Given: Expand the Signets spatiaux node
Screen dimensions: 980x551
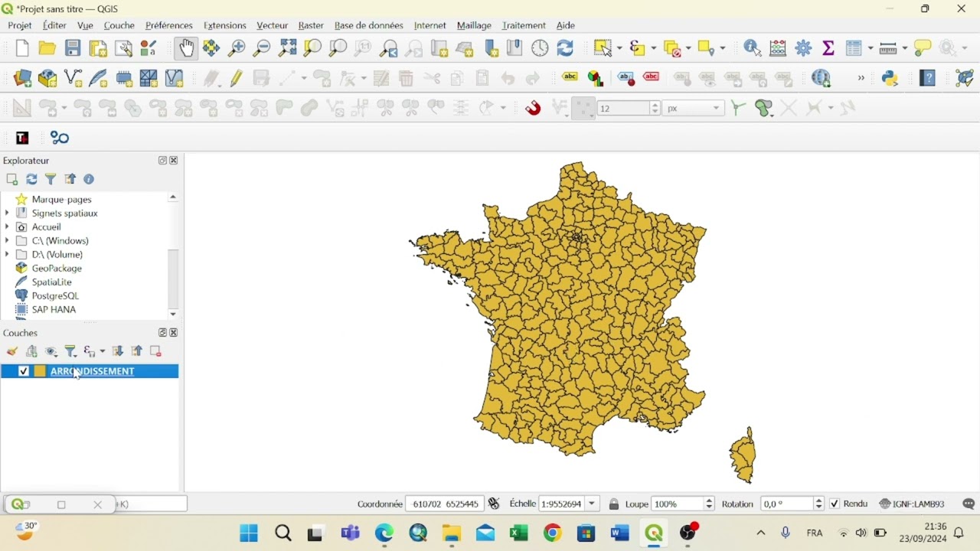Looking at the screenshot, I should pos(8,214).
